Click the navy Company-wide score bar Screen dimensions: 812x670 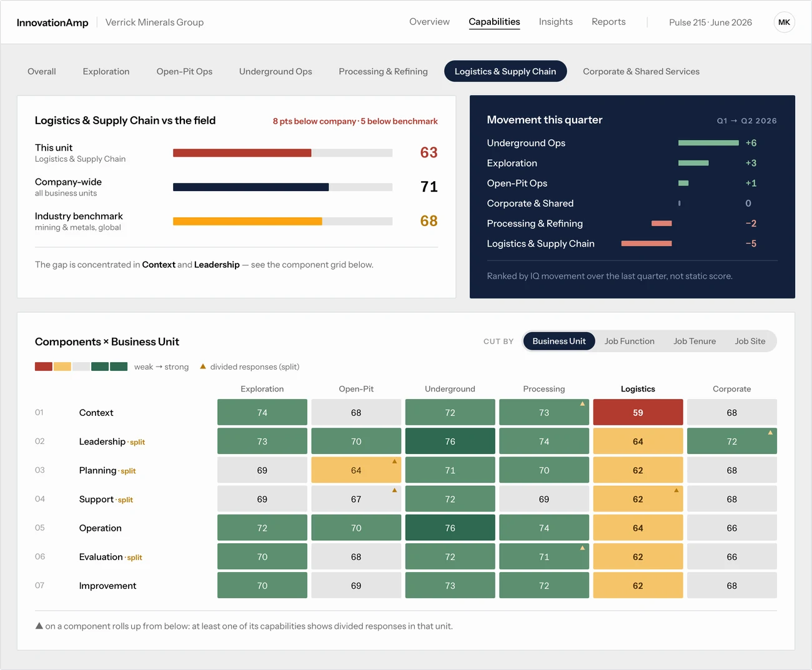pos(250,187)
